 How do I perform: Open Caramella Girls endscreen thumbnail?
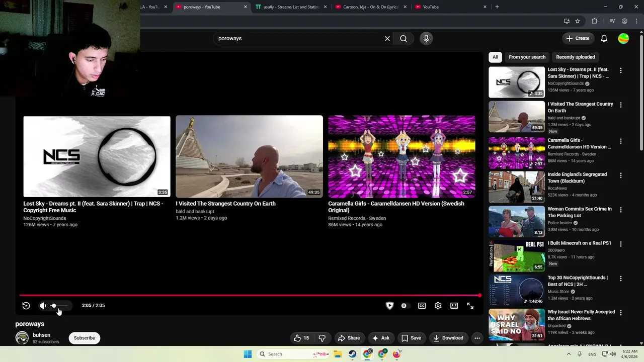coord(401,157)
